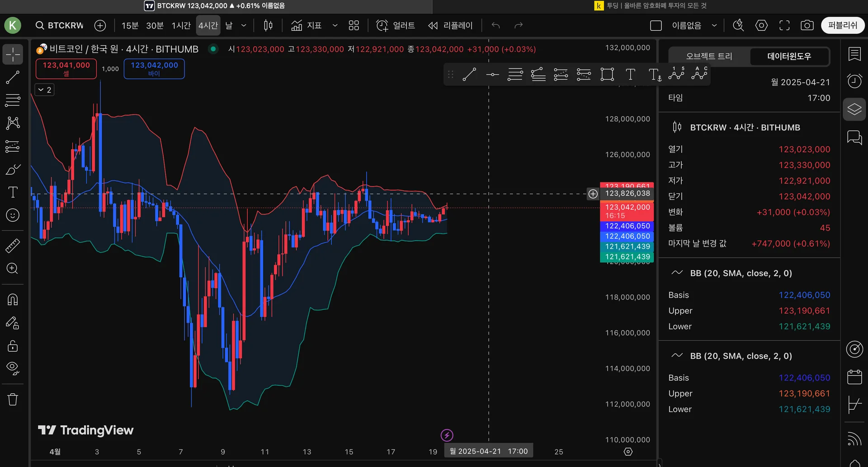Switch to the 날 daily timeframe
The height and width of the screenshot is (467, 868).
tap(229, 25)
